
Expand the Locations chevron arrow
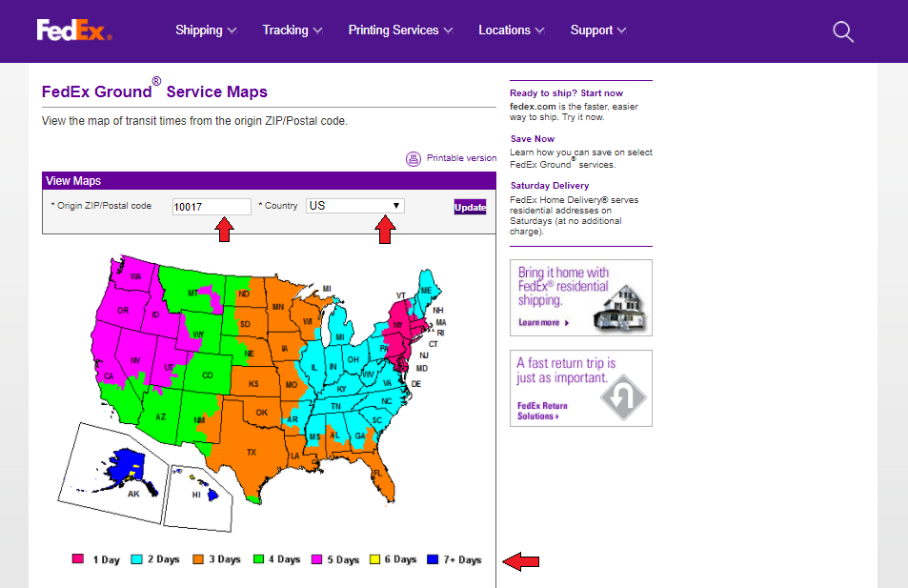tap(539, 30)
